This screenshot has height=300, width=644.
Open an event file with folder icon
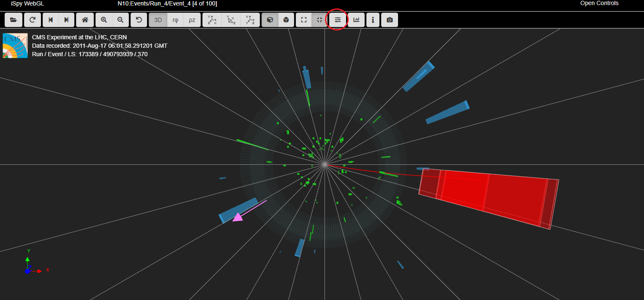13,20
